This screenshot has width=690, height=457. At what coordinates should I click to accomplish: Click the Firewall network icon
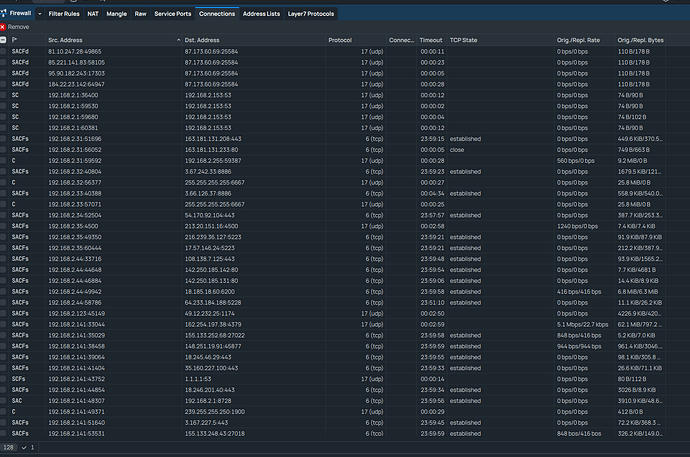point(3,14)
